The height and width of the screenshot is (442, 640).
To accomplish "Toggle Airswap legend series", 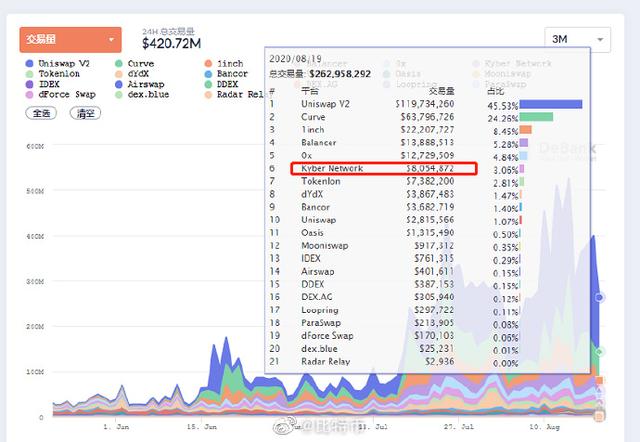I will click(x=140, y=84).
